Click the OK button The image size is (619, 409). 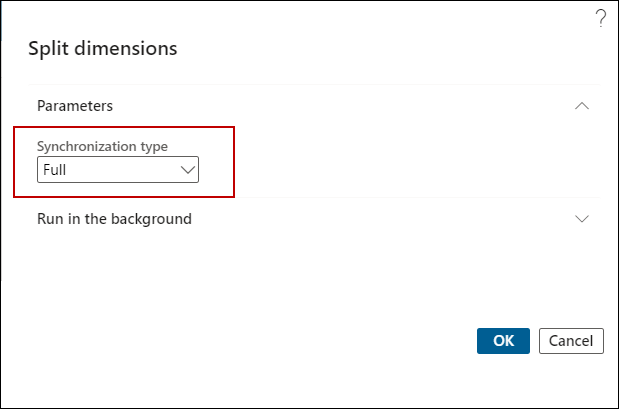pyautogui.click(x=503, y=341)
